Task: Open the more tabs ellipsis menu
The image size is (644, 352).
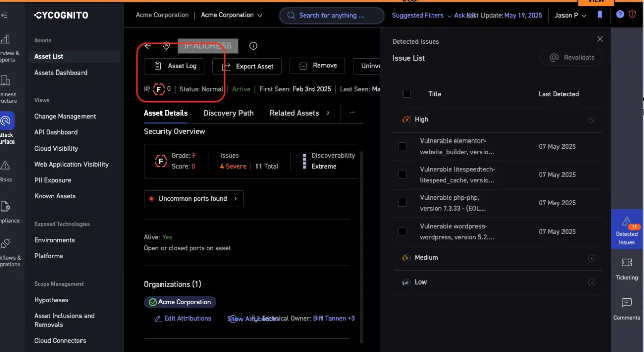Action: click(x=352, y=113)
